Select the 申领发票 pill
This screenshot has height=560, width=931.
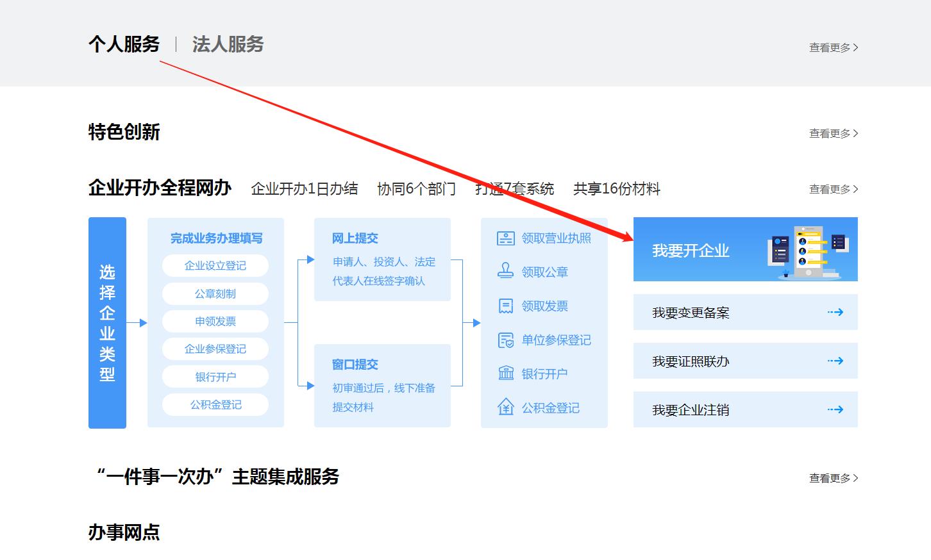pos(215,321)
